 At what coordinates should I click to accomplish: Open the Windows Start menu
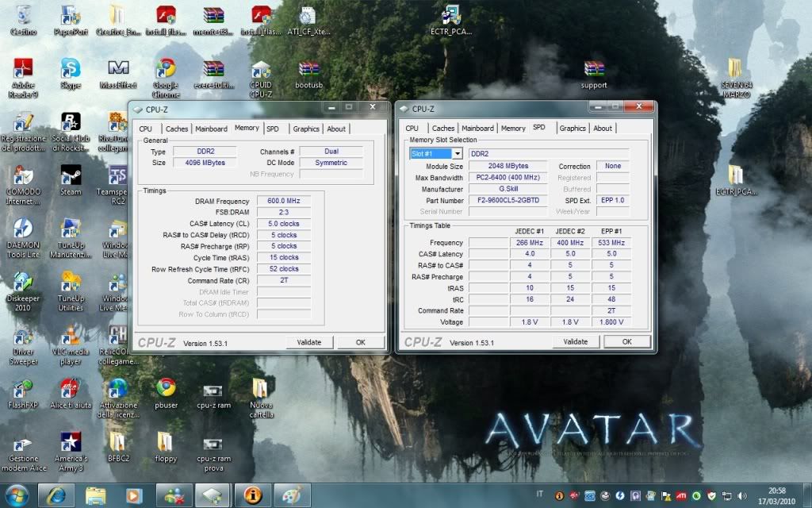tap(17, 495)
